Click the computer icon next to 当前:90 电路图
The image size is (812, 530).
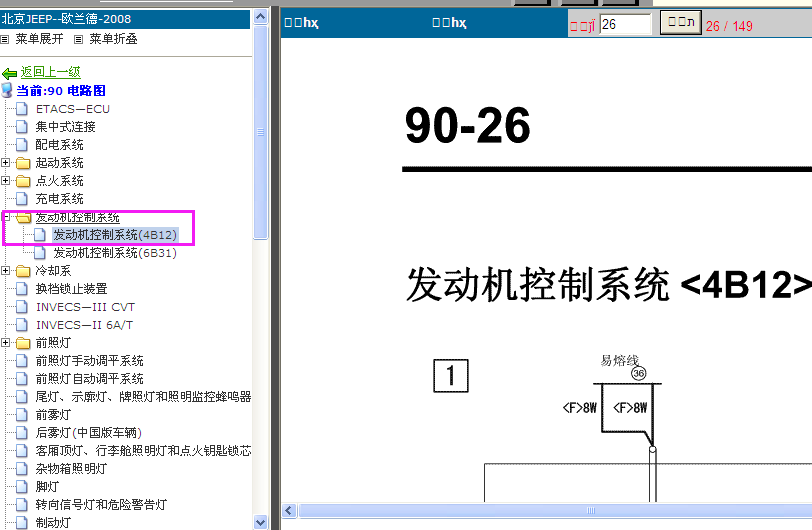[x=7, y=90]
